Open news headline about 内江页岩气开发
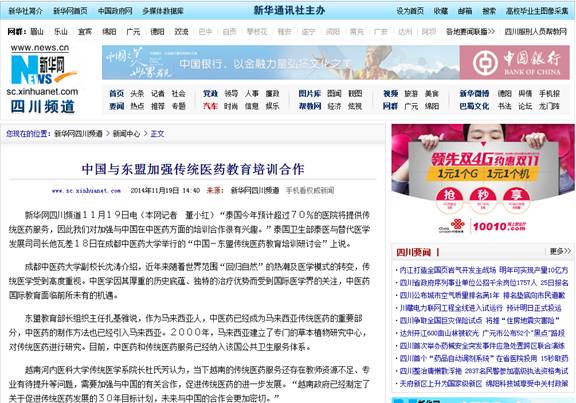 click(483, 270)
